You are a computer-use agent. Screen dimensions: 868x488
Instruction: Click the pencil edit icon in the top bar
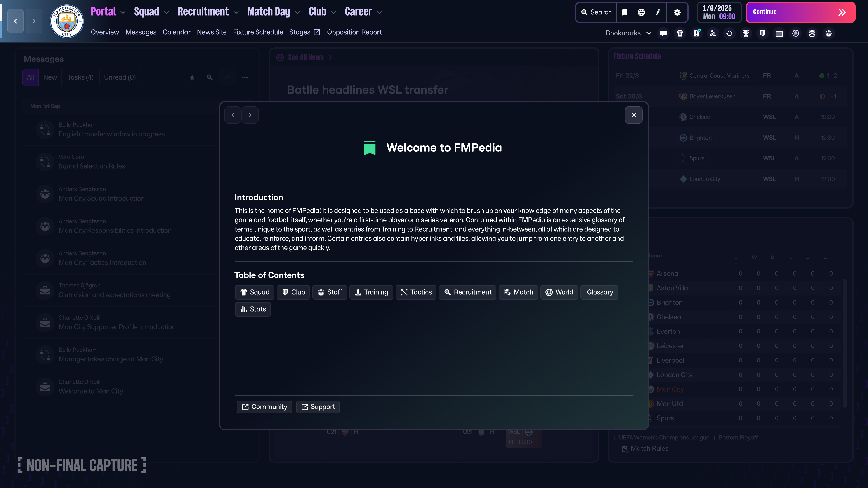658,12
